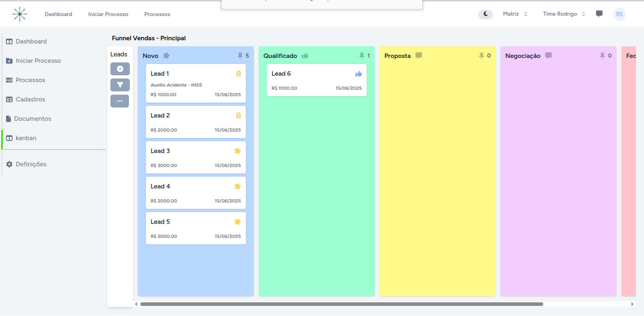Open the Lead 4 card

[x=196, y=193]
